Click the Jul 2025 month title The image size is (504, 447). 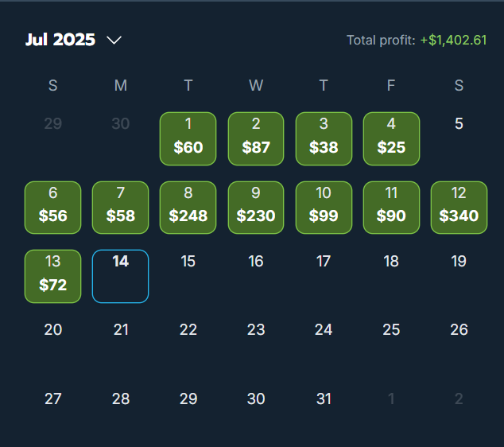(60, 40)
